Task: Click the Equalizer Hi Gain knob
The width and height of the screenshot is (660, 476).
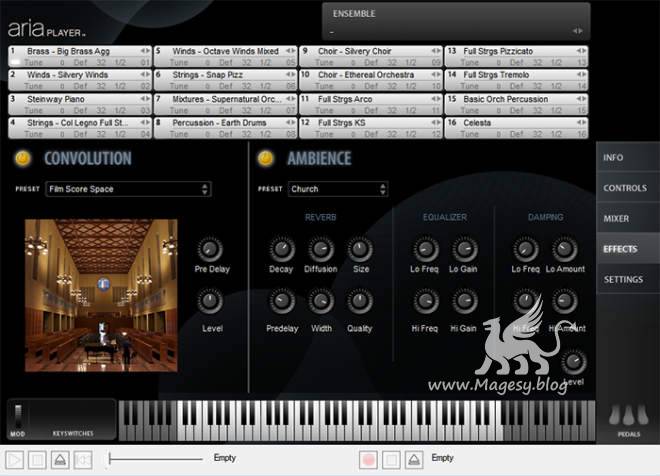Action: click(464, 300)
